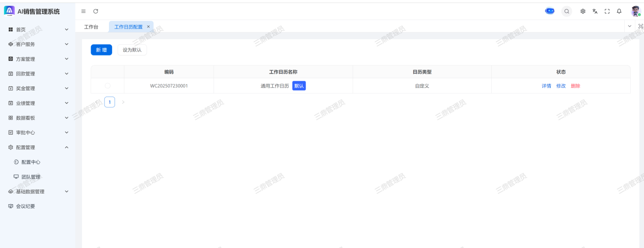Click the refresh icon in header
This screenshot has height=248, width=644.
coord(96,11)
